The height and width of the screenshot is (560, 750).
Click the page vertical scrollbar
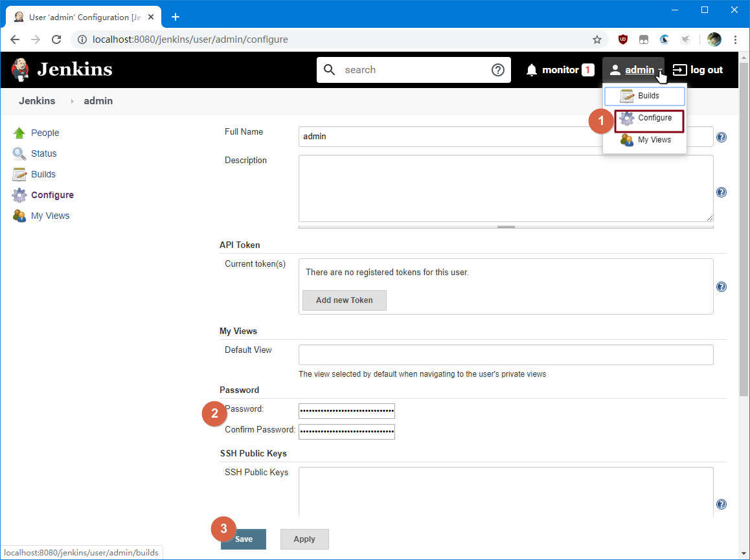[744, 230]
